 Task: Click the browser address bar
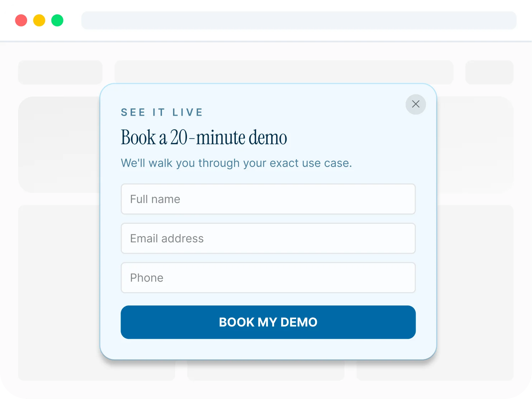299,20
